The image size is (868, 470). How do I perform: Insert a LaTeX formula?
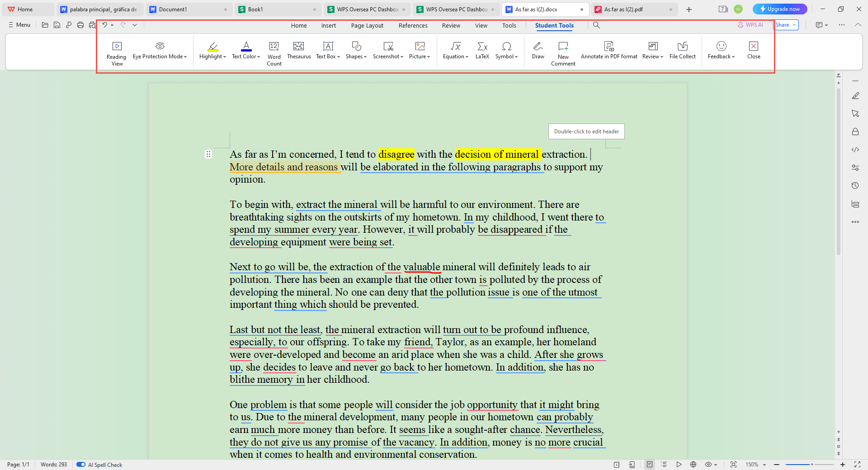click(482, 50)
